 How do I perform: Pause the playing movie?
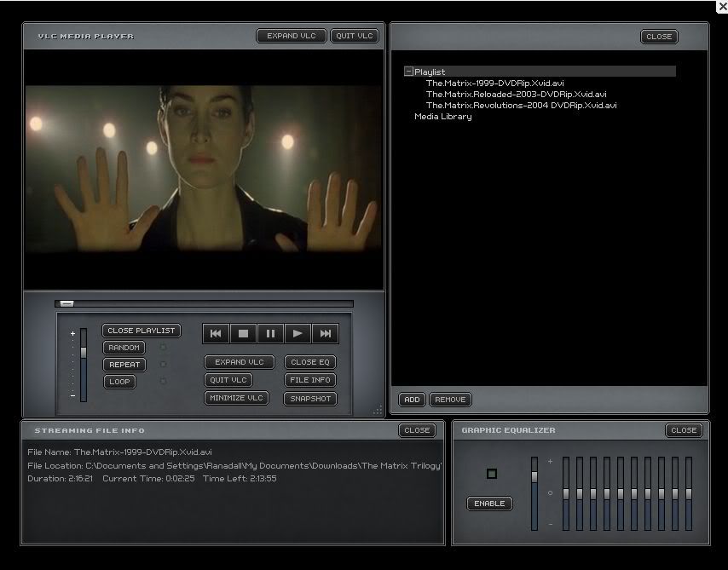(x=270, y=334)
